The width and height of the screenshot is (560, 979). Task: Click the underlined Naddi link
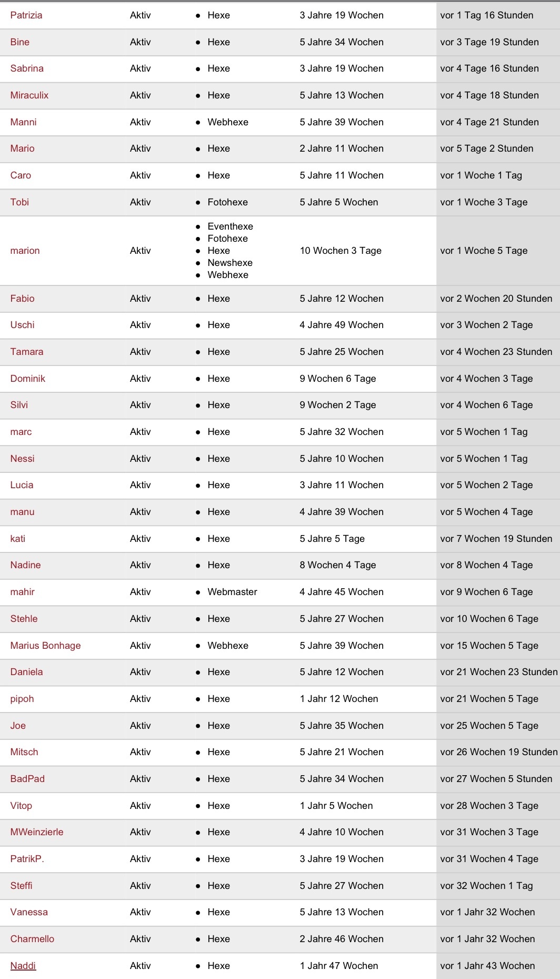(23, 966)
